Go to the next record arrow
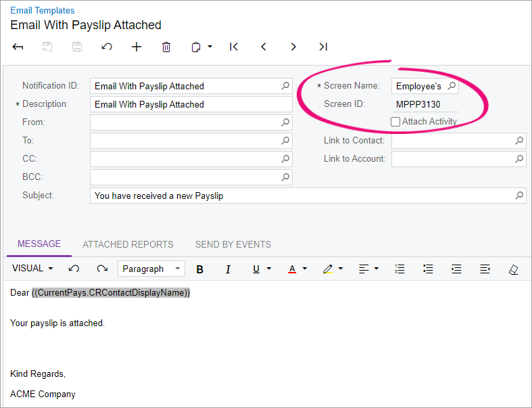532x408 pixels. click(293, 47)
